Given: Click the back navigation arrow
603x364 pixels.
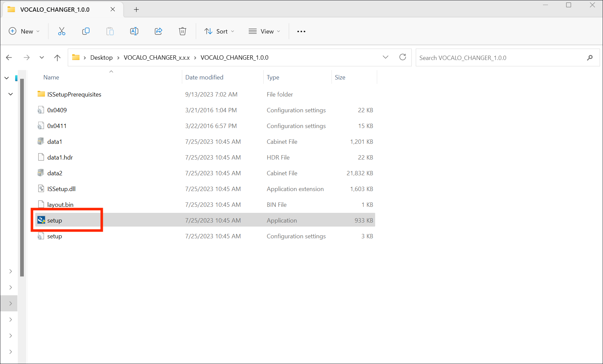Looking at the screenshot, I should [9, 58].
